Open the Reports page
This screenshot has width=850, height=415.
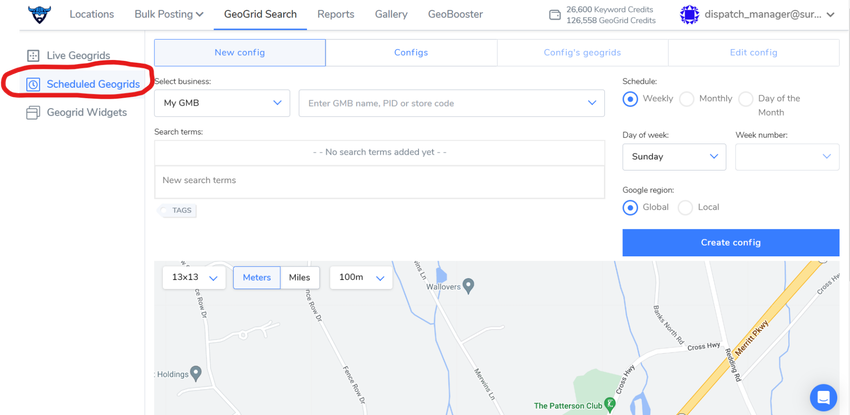336,14
